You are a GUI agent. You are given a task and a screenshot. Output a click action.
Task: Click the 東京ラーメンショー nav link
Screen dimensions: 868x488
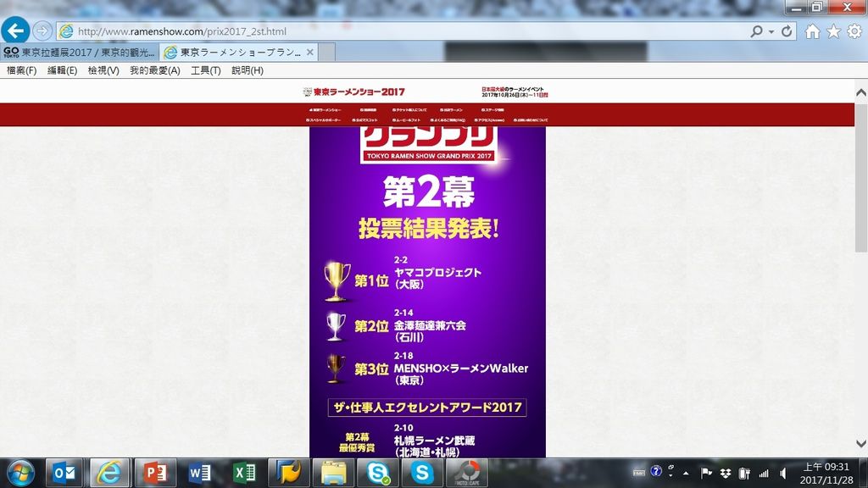click(x=325, y=110)
